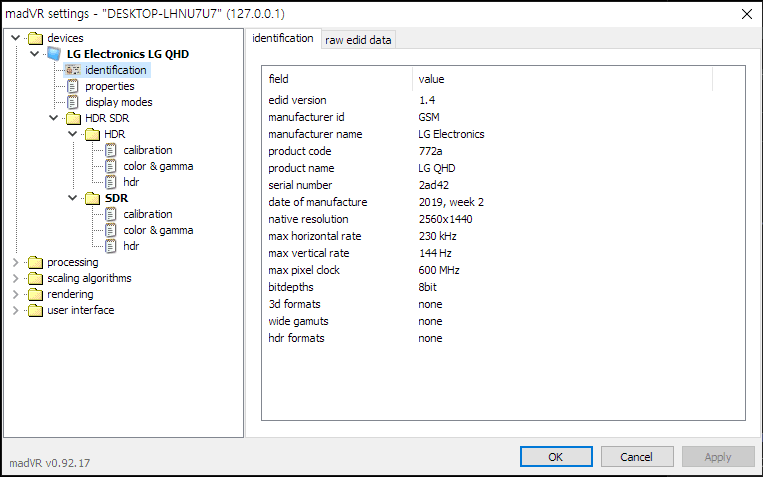Select the identification tab
763x477 pixels.
coord(282,39)
